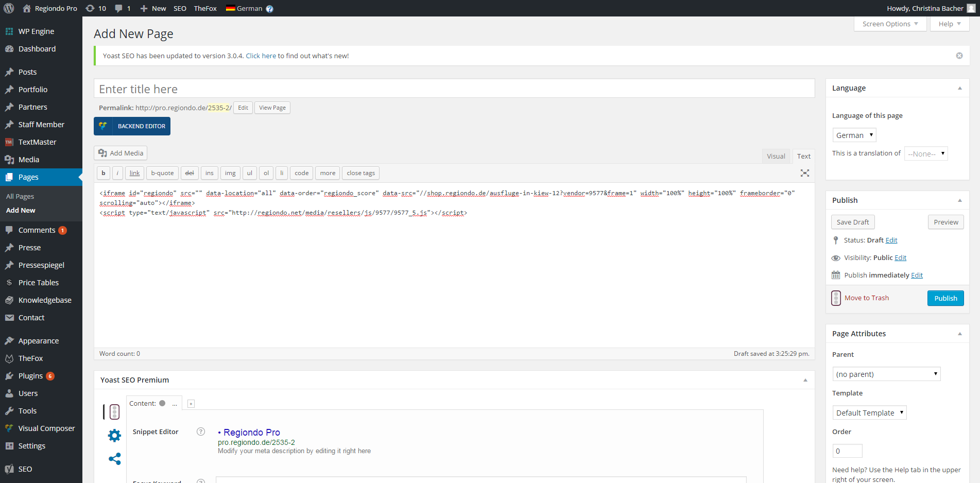Go to All Pages submenu

20,196
